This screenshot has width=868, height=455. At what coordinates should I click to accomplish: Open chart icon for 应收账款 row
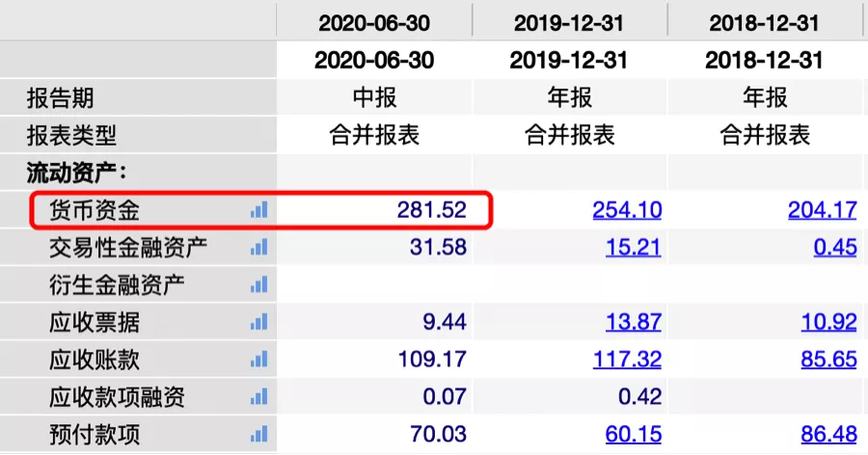[259, 360]
